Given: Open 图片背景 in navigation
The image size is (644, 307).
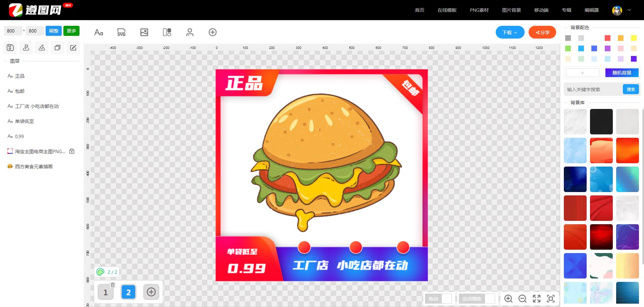Looking at the screenshot, I should click(512, 10).
